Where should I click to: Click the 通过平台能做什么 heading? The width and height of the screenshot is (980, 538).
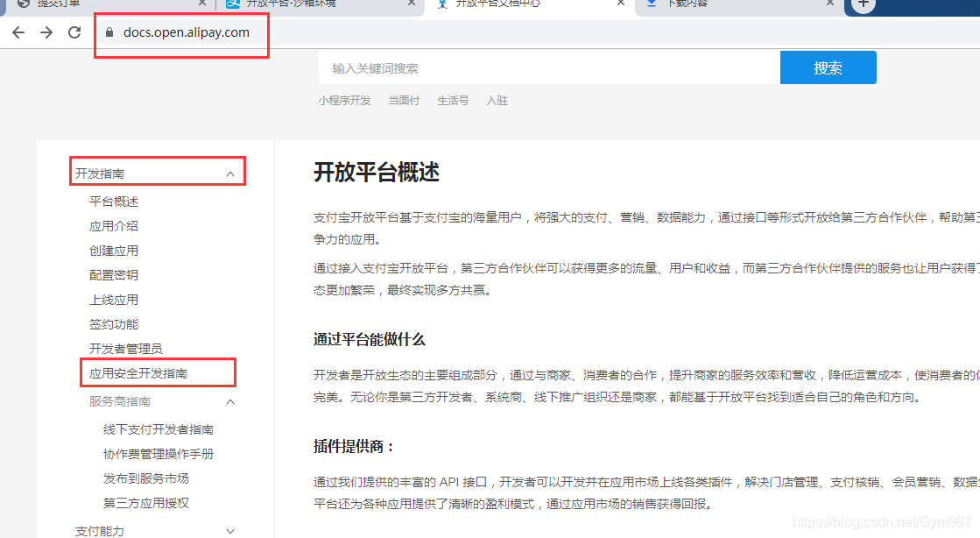click(370, 340)
